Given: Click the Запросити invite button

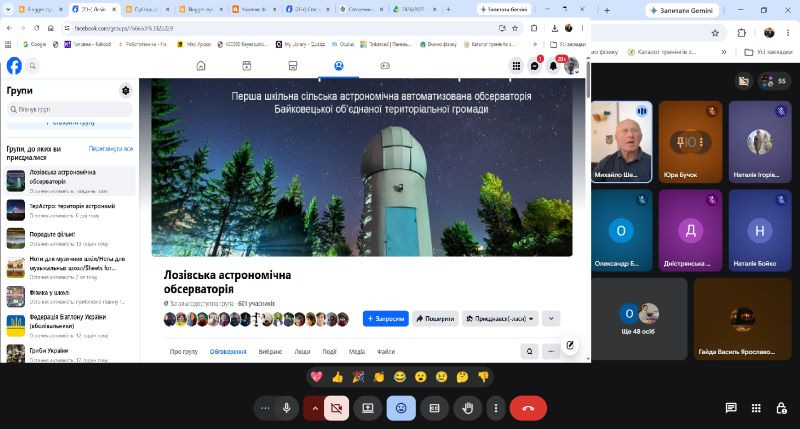Looking at the screenshot, I should pyautogui.click(x=386, y=319).
